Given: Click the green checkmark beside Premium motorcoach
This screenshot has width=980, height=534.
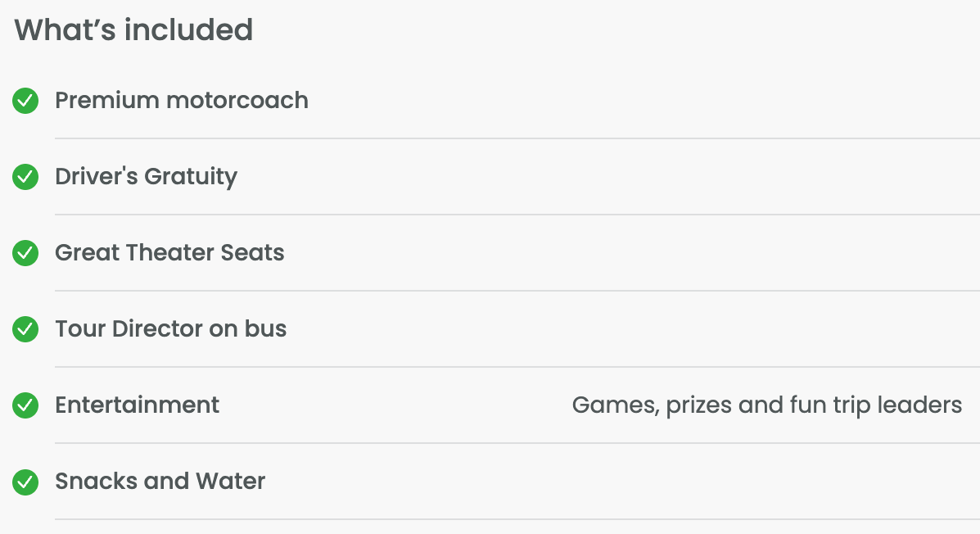Looking at the screenshot, I should (25, 101).
